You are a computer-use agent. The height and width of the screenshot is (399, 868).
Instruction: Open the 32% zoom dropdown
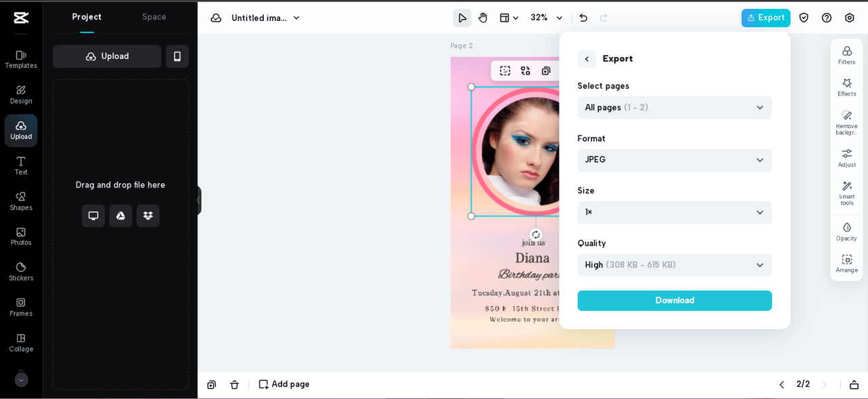[x=547, y=18]
